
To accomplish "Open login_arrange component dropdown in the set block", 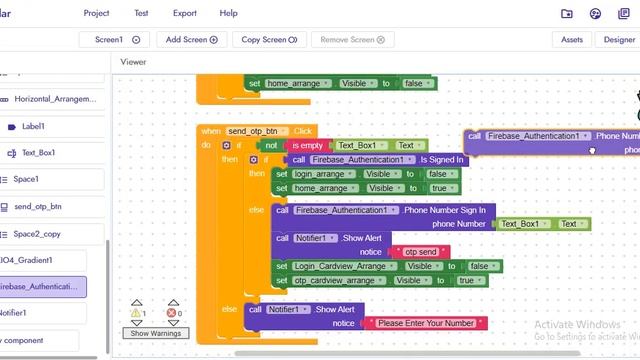I will point(323,174).
